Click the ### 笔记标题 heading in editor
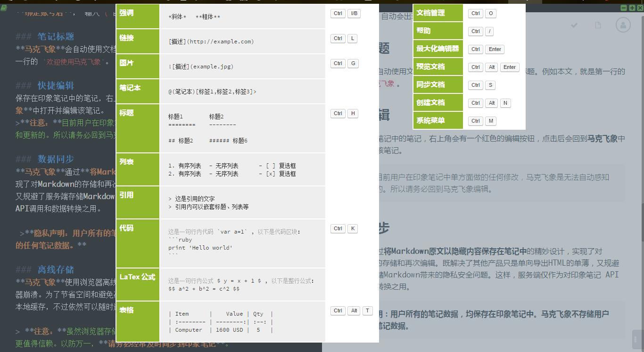 [45, 36]
